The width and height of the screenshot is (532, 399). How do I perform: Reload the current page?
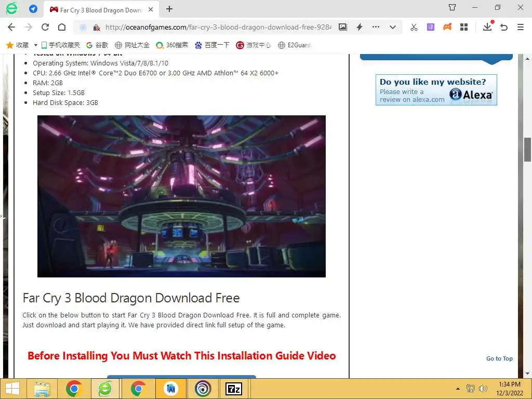click(x=45, y=27)
